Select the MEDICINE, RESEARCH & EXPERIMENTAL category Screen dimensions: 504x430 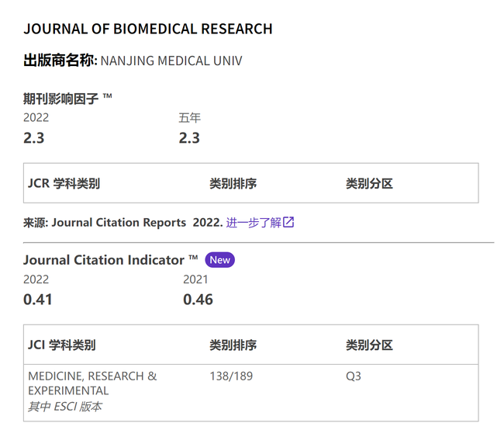coord(92,383)
